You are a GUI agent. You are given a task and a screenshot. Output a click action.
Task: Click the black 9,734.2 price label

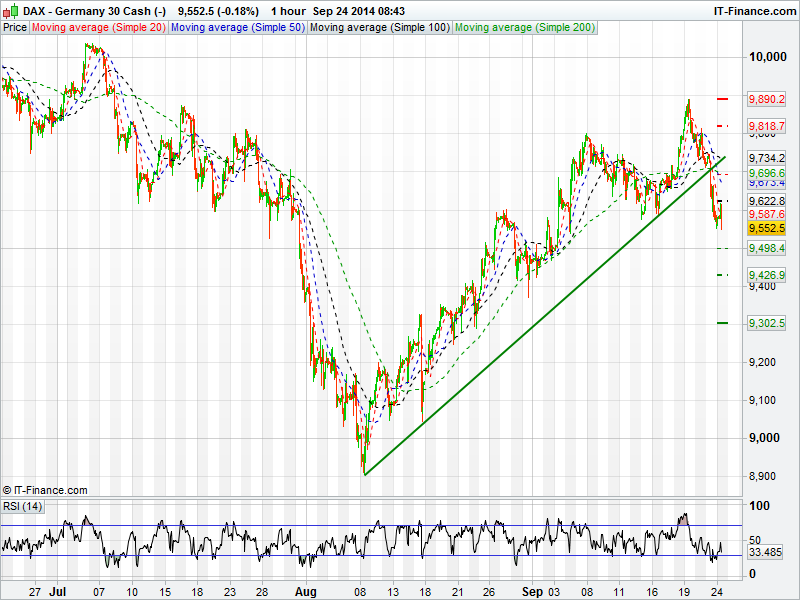[x=766, y=158]
